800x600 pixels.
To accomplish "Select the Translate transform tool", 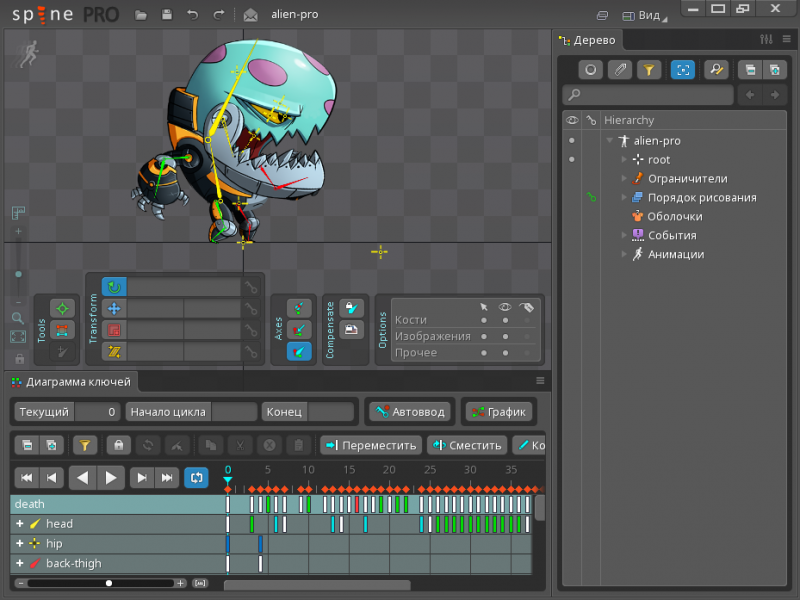I will pos(114,309).
